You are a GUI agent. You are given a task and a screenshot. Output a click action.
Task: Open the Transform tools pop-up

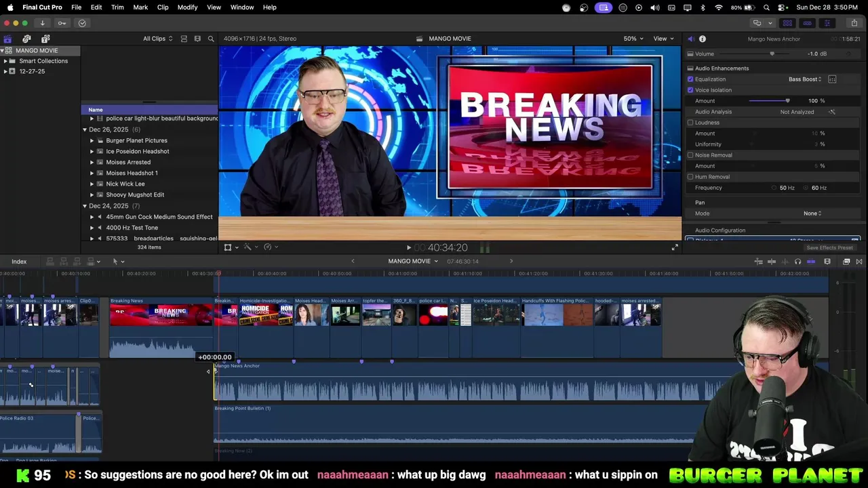point(231,247)
